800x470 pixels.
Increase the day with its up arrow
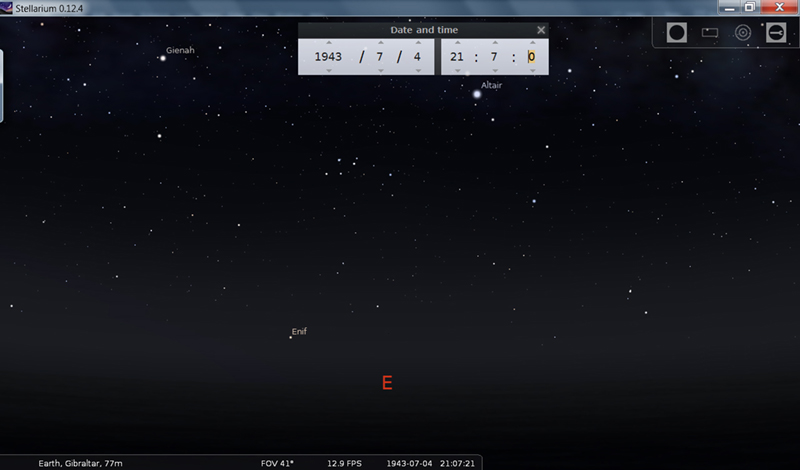pos(418,43)
